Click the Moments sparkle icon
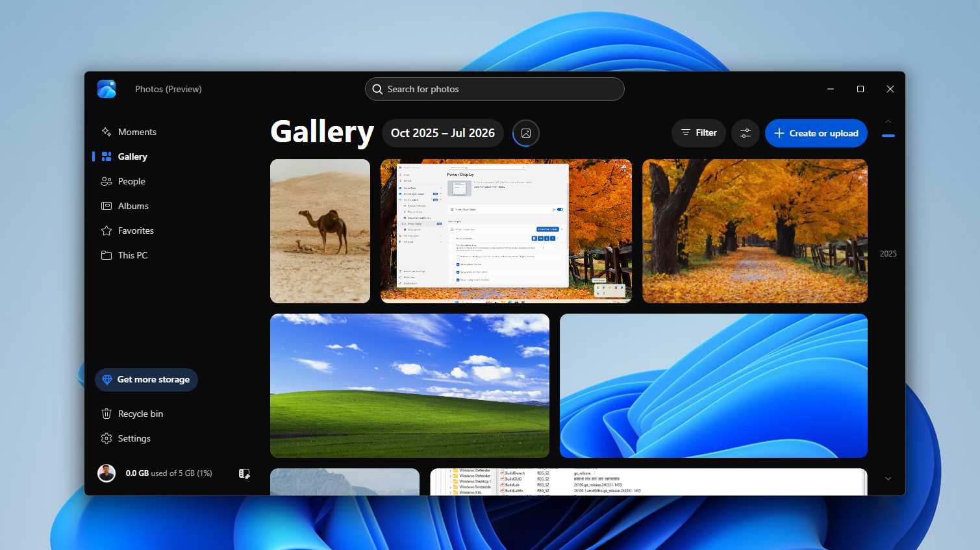The width and height of the screenshot is (980, 550). point(107,132)
